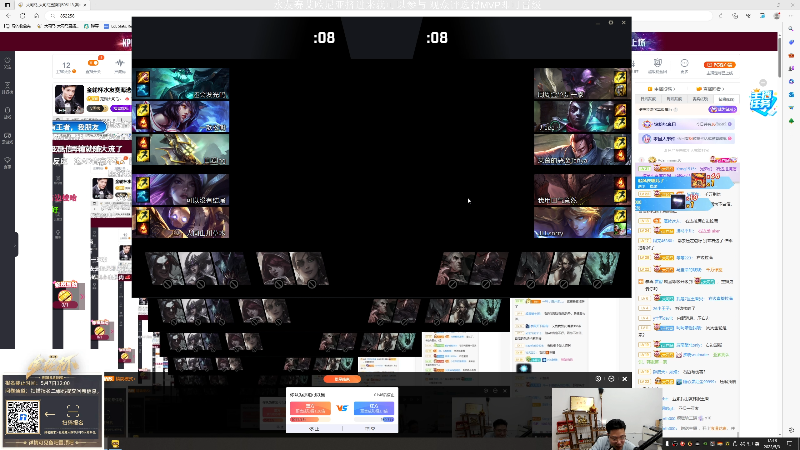Select the first tab in chat panel
The image size is (800, 450).
[x=648, y=99]
